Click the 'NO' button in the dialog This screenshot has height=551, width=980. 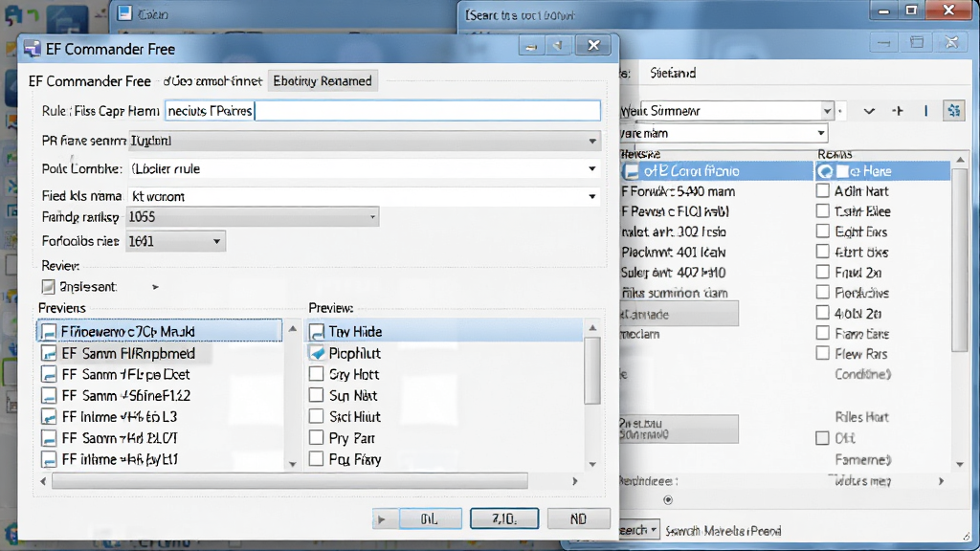(578, 518)
